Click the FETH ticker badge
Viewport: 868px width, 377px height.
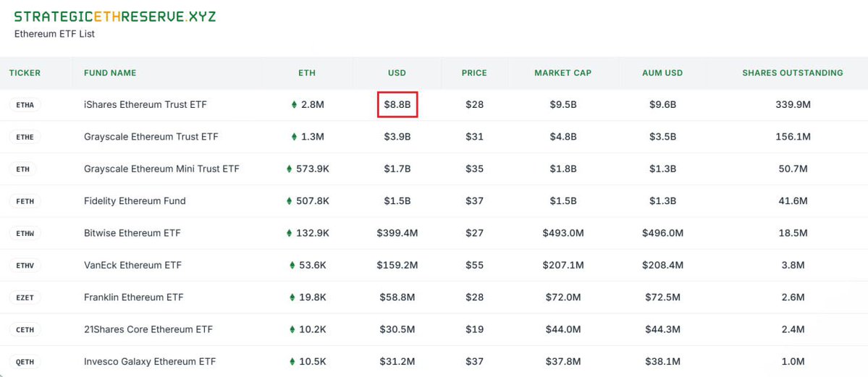click(x=25, y=201)
